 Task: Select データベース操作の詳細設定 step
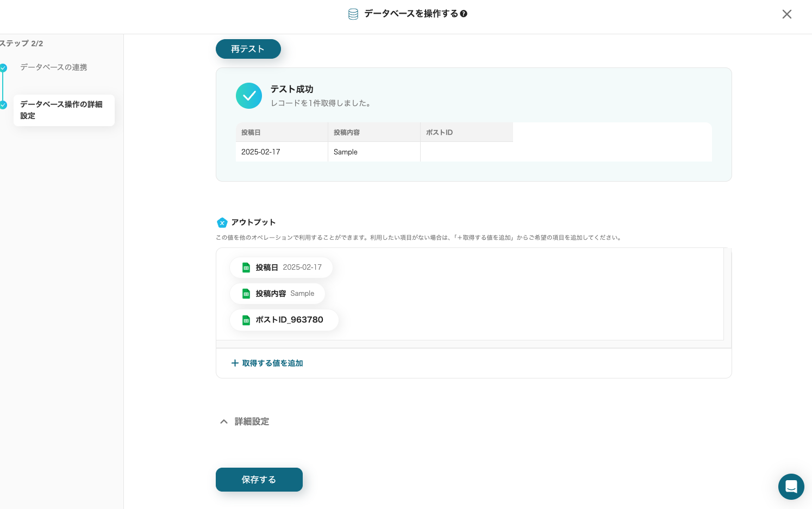64,110
